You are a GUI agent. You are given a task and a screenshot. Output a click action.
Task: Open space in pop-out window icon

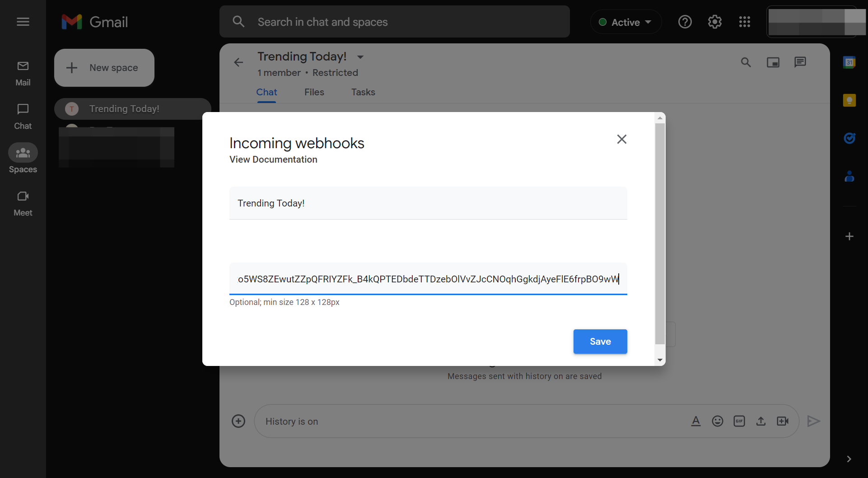click(773, 62)
